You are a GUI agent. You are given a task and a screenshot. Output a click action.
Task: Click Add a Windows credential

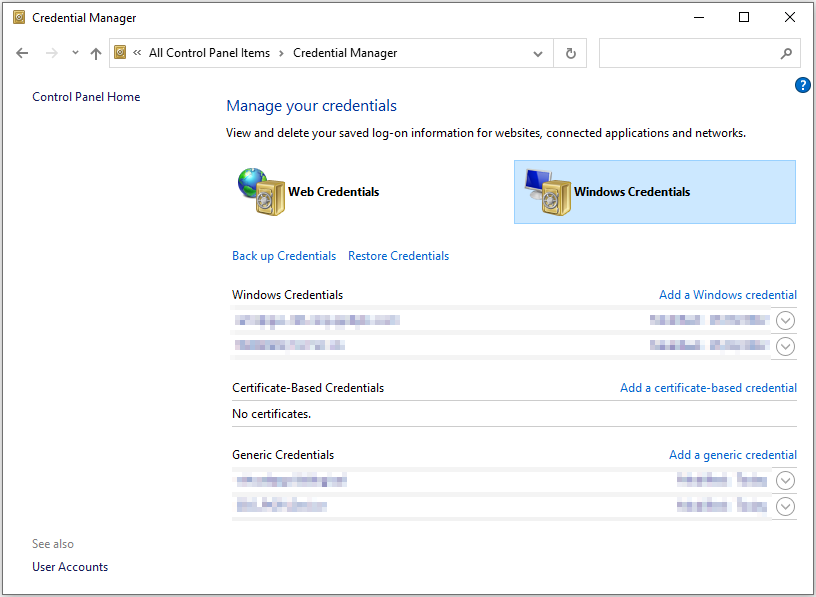pyautogui.click(x=728, y=294)
